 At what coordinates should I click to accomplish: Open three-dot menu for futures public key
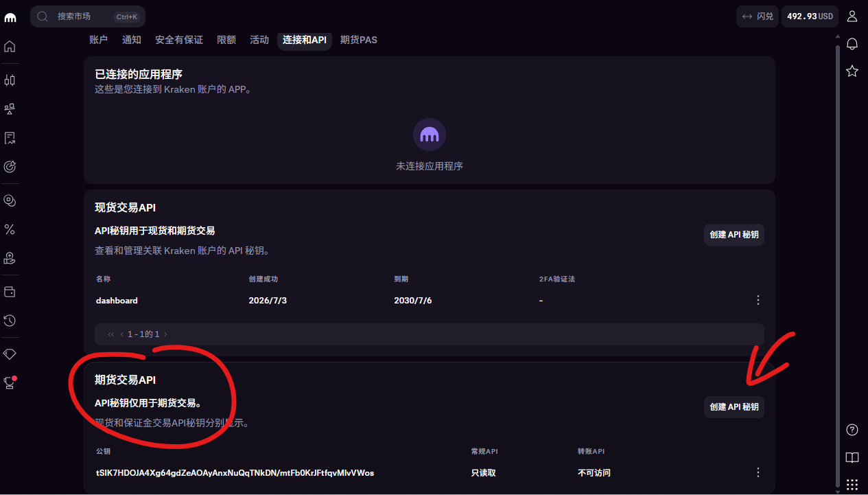758,472
